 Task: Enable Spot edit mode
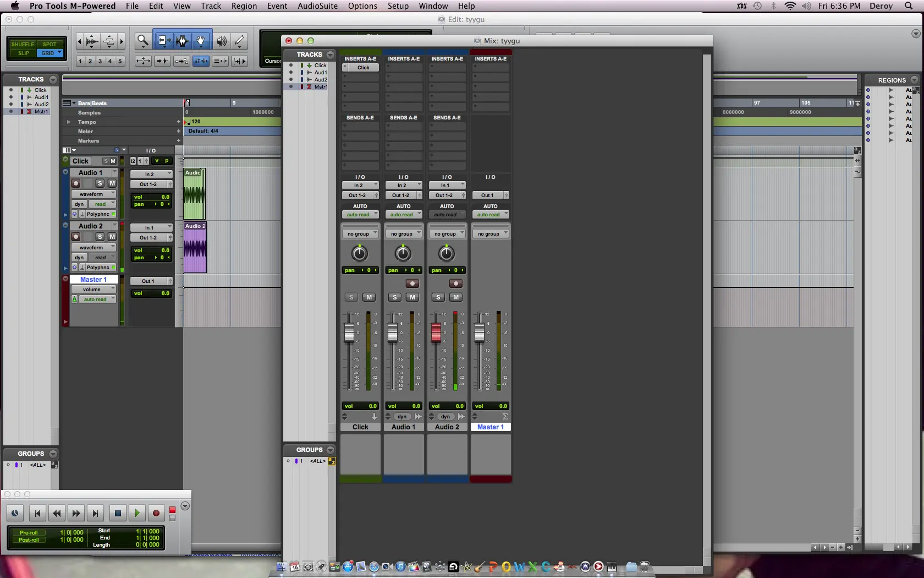click(x=50, y=44)
